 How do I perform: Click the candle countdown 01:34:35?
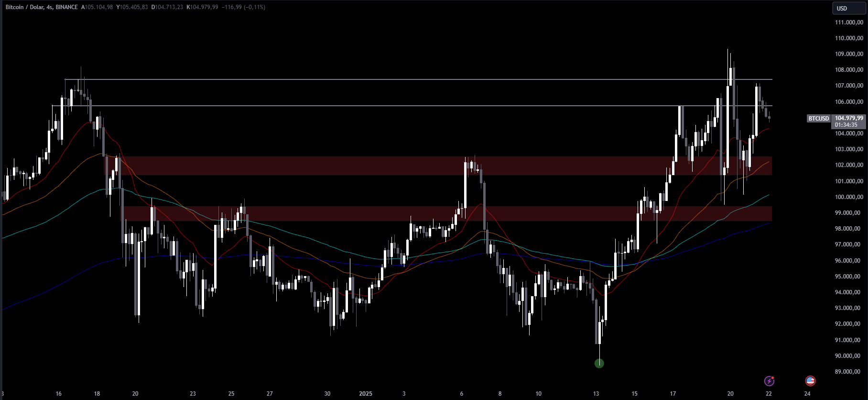(x=846, y=125)
